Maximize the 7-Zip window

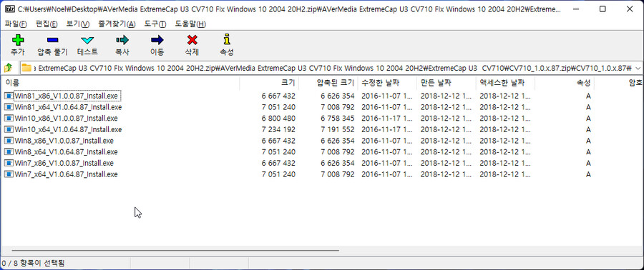[602, 9]
